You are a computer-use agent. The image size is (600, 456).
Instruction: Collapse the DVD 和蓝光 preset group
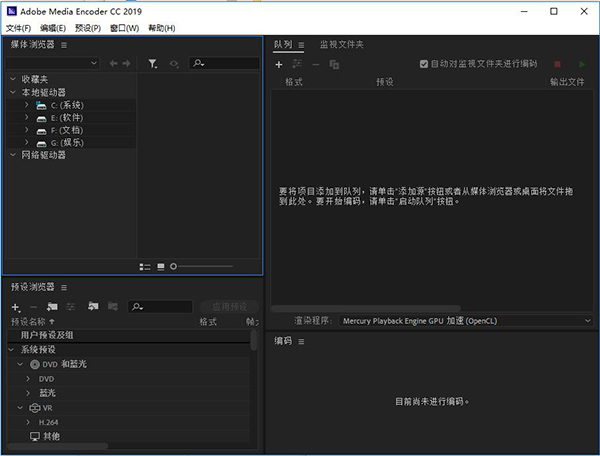(x=19, y=364)
